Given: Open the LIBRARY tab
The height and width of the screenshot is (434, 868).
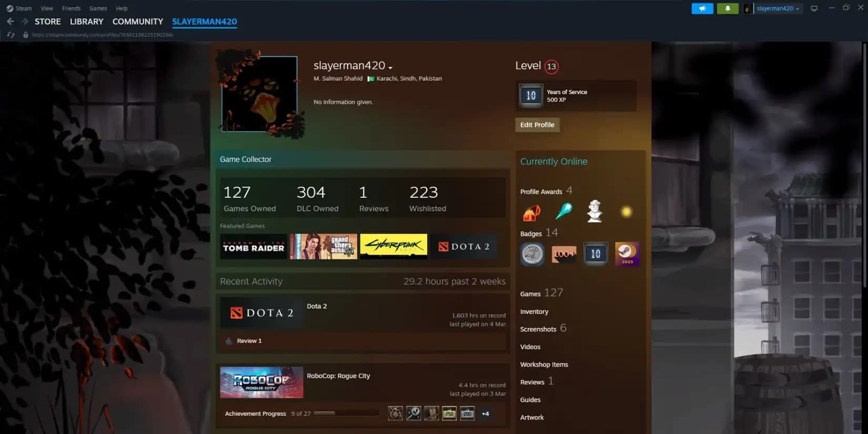Looking at the screenshot, I should [86, 22].
